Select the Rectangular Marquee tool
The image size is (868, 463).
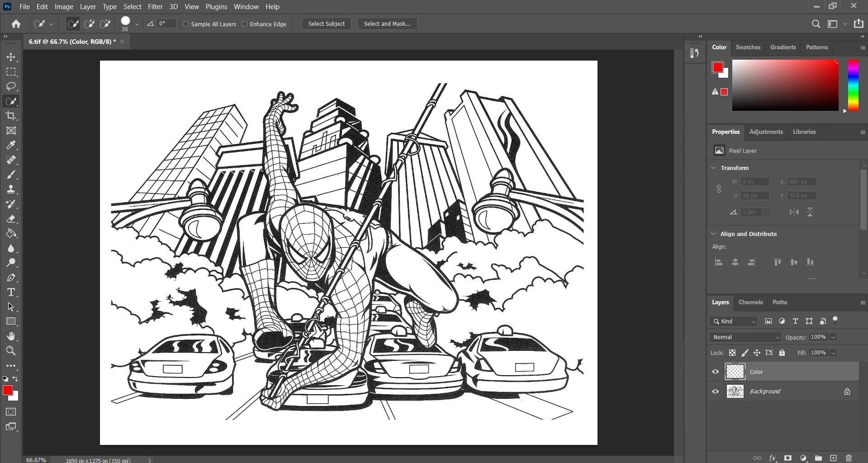11,72
